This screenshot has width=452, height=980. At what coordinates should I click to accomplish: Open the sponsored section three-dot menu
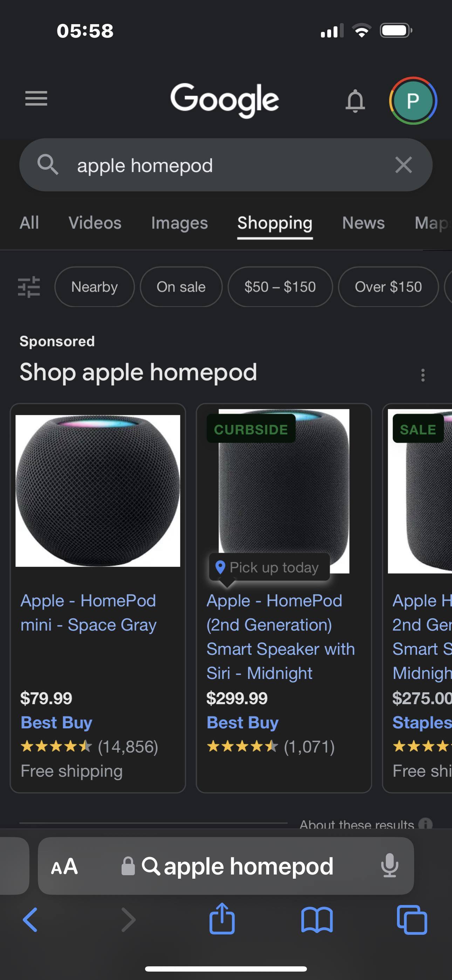[423, 375]
